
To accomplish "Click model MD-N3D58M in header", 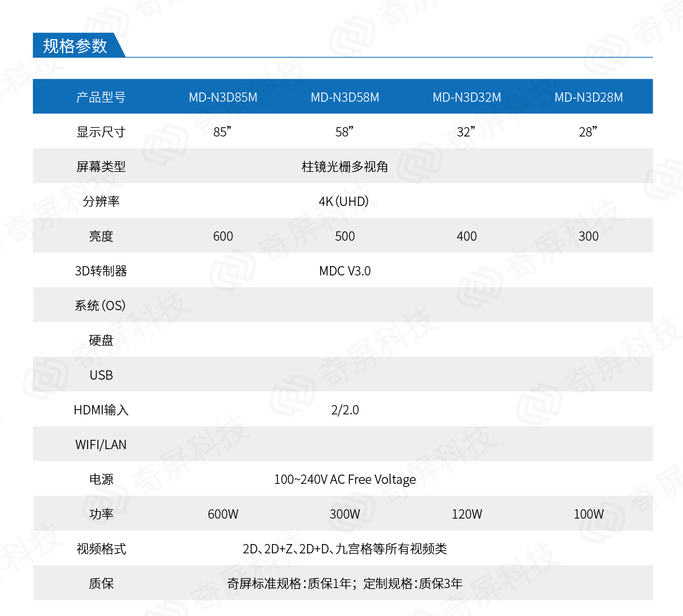I will 345,97.
